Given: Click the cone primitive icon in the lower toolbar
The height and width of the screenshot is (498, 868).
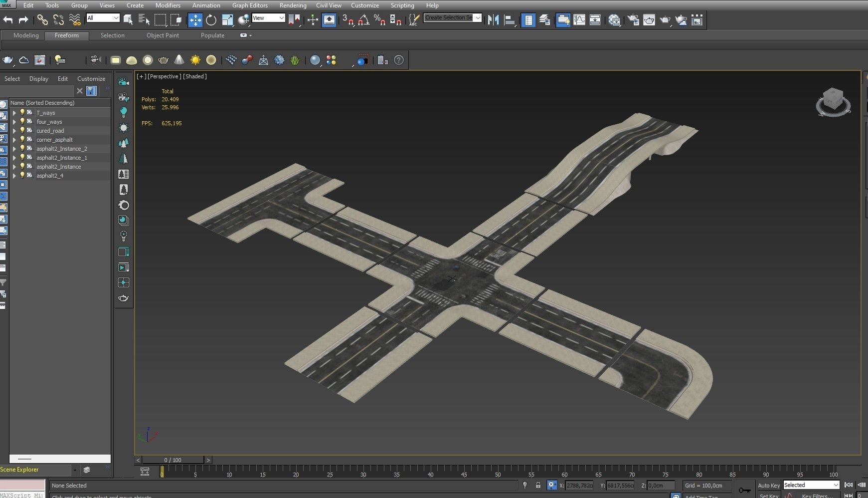Looking at the screenshot, I should [179, 60].
